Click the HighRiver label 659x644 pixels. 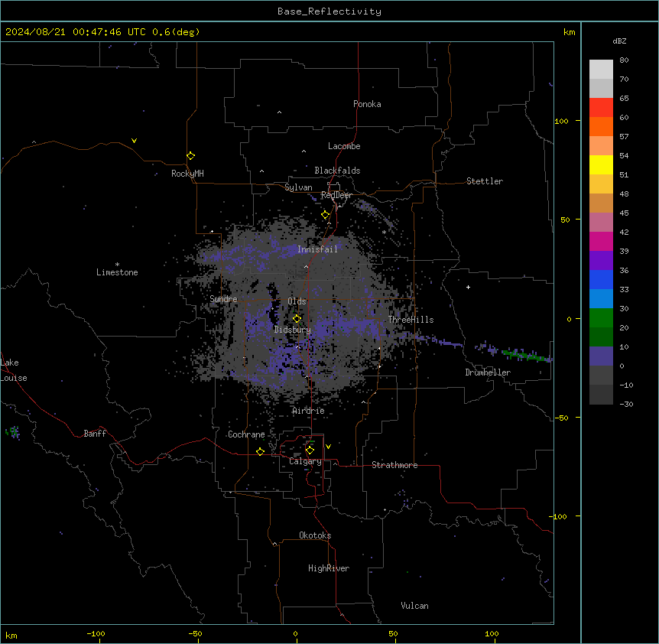(329, 568)
